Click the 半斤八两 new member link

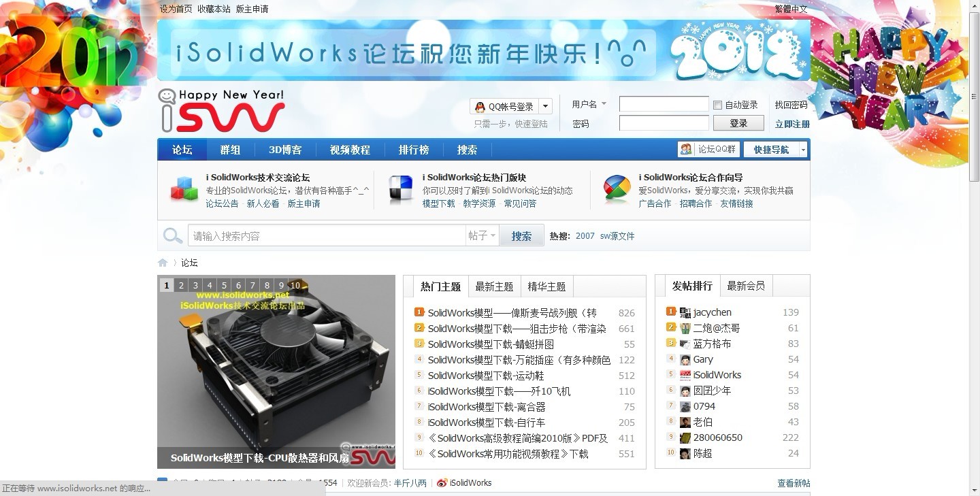(410, 483)
